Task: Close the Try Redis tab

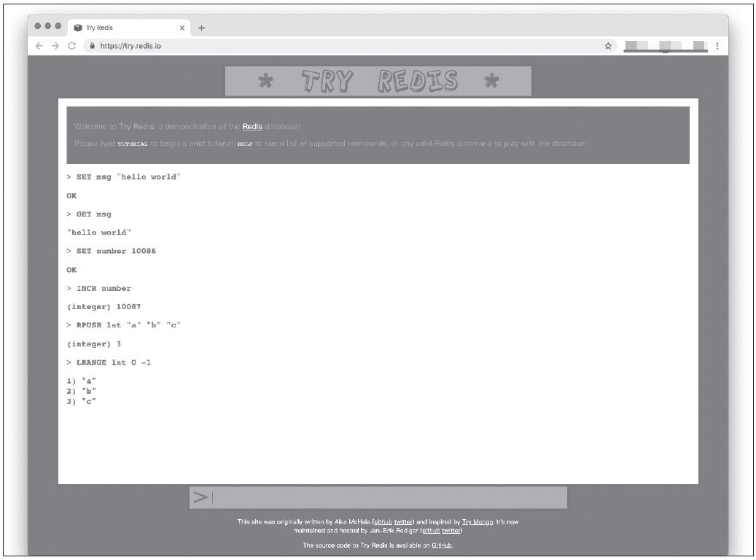Action: pos(182,28)
